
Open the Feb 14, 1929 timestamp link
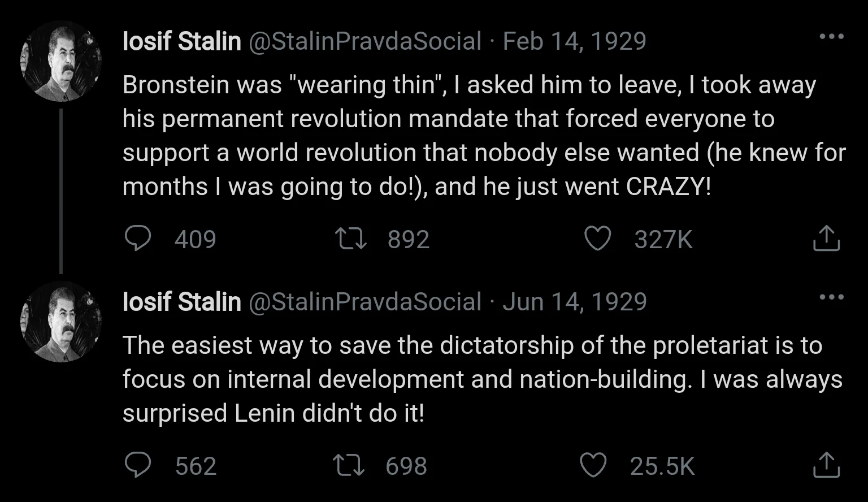574,41
